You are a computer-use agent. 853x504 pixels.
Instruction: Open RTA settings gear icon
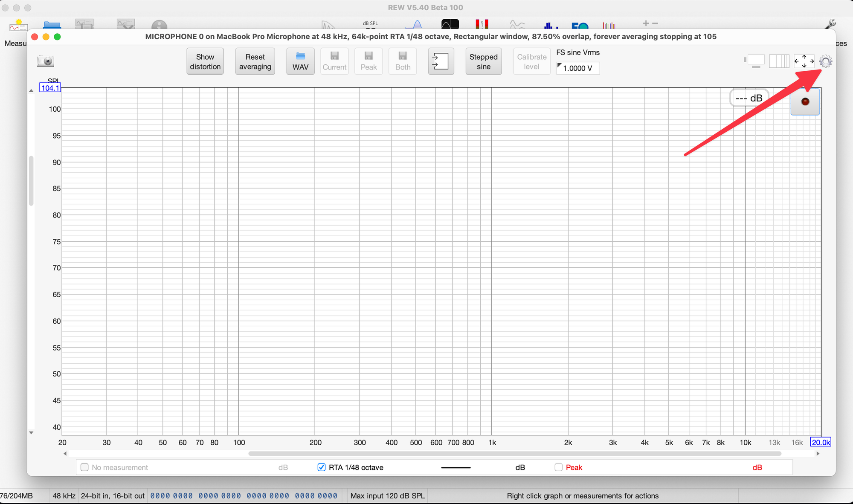tap(826, 61)
